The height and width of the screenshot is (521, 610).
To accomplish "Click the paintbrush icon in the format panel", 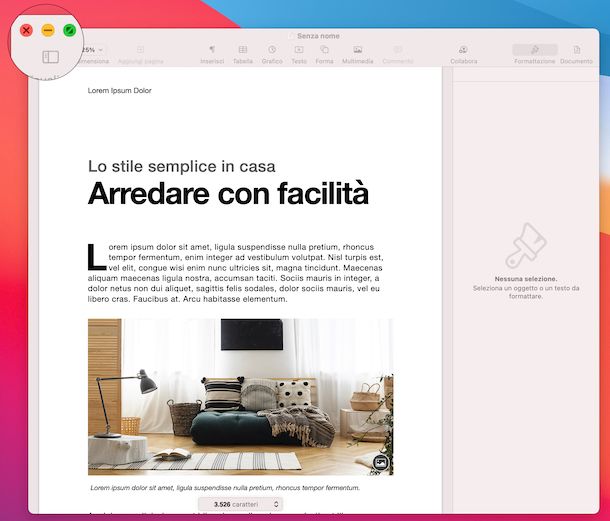I will [526, 246].
